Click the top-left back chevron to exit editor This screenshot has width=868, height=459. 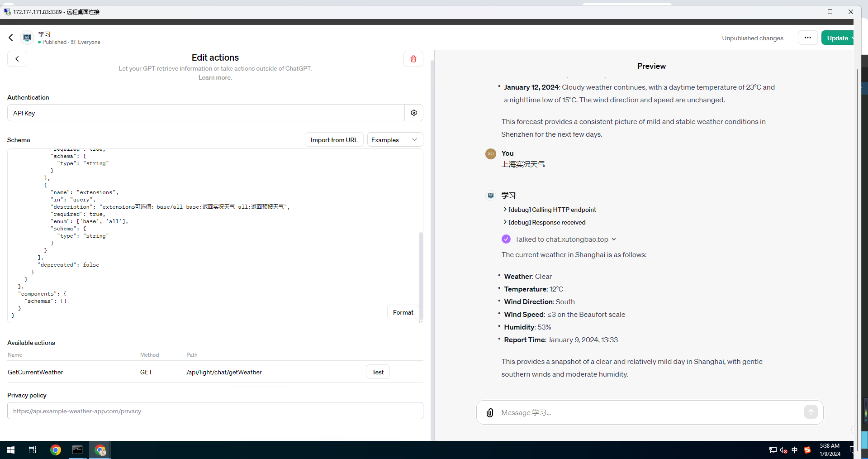(11, 38)
